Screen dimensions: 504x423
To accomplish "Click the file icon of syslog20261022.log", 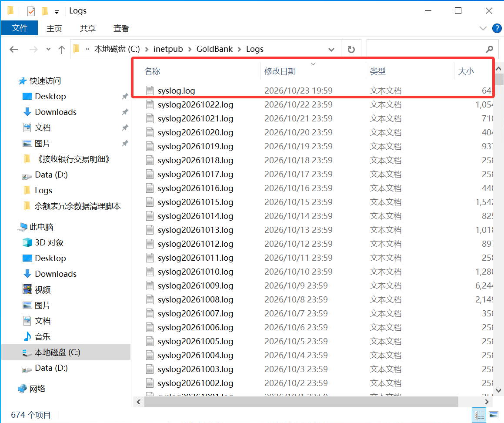I will point(150,104).
